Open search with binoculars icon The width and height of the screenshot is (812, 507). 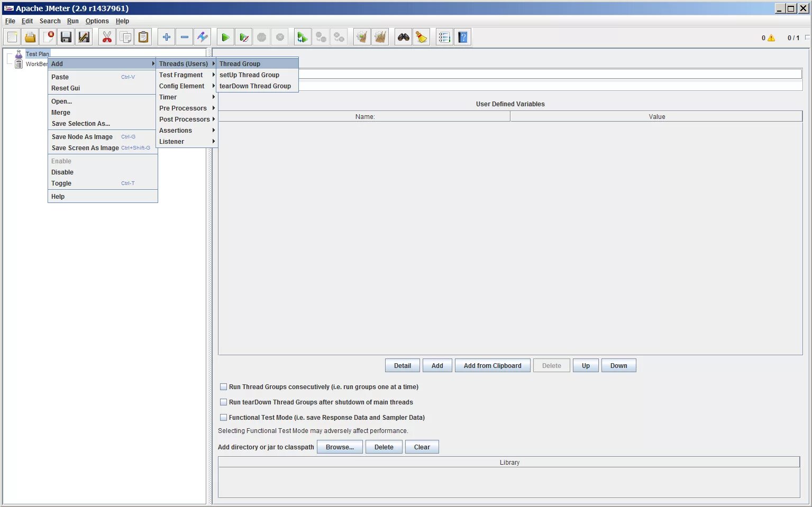(404, 37)
